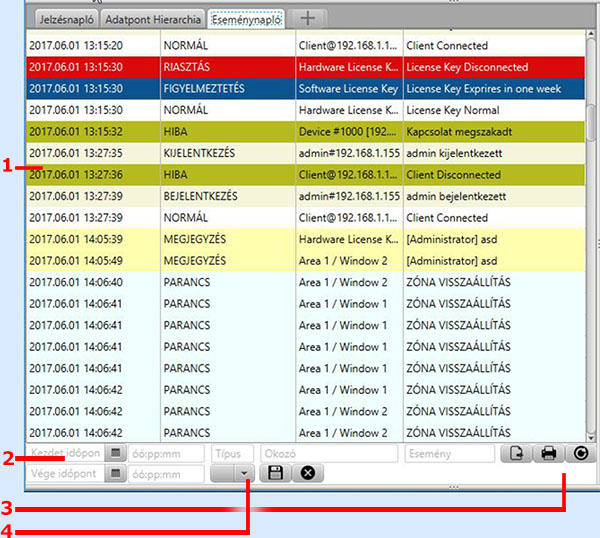This screenshot has height=538, width=600.
Task: Refresh the event log list
Action: click(581, 454)
